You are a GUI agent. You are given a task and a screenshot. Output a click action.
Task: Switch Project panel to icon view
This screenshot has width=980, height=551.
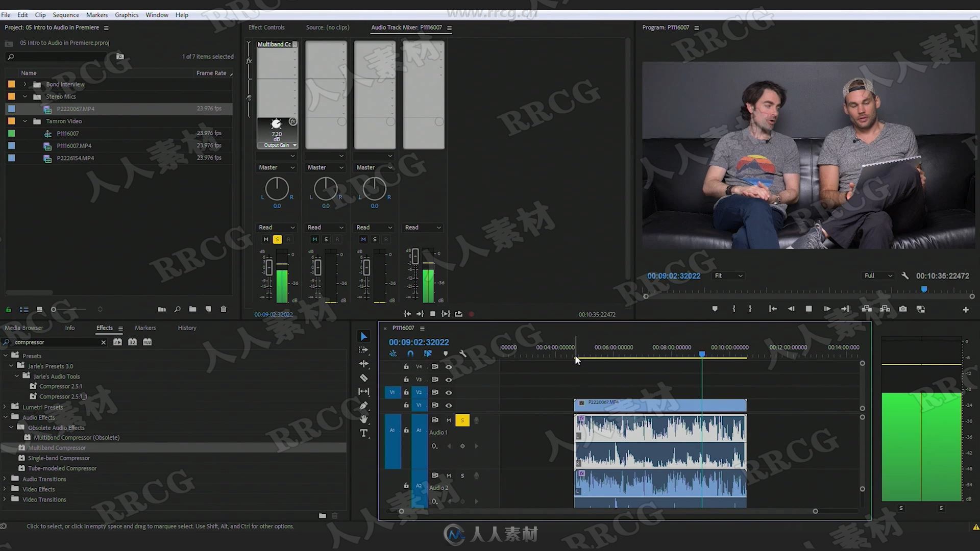39,309
